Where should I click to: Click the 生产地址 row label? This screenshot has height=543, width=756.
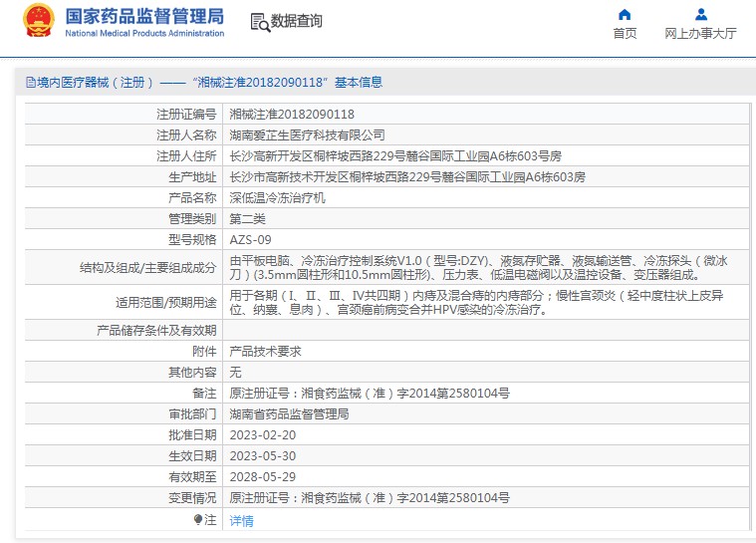point(192,177)
